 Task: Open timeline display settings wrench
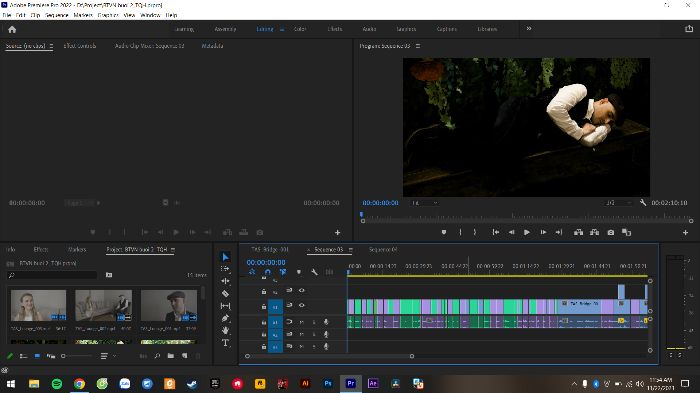314,272
